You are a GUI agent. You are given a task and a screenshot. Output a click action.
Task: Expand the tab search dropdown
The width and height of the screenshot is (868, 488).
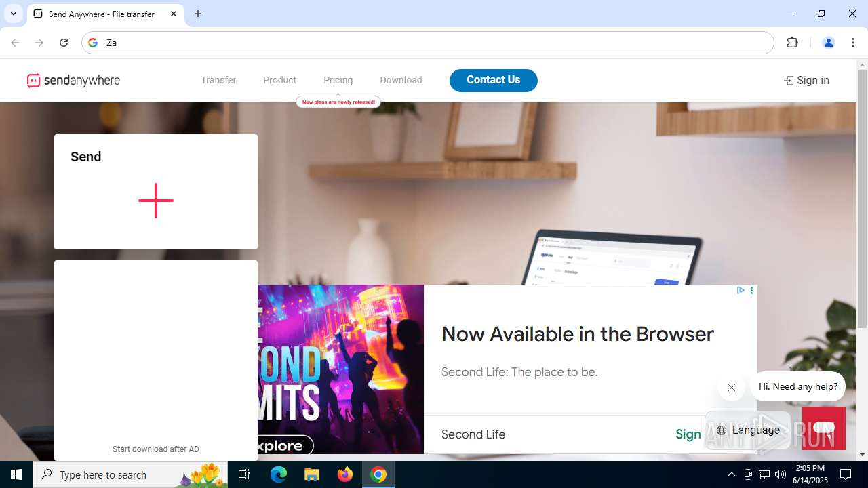(x=13, y=14)
